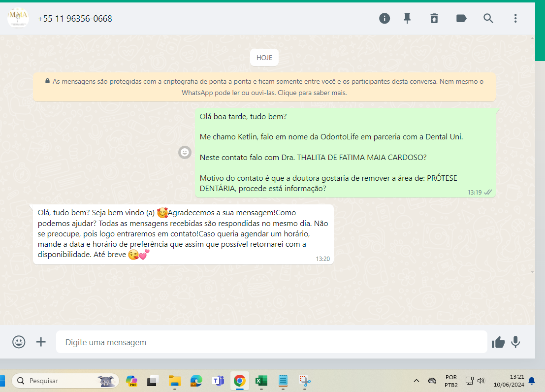Click the MAIA contact profile picture
The width and height of the screenshot is (545, 392).
[x=18, y=18]
